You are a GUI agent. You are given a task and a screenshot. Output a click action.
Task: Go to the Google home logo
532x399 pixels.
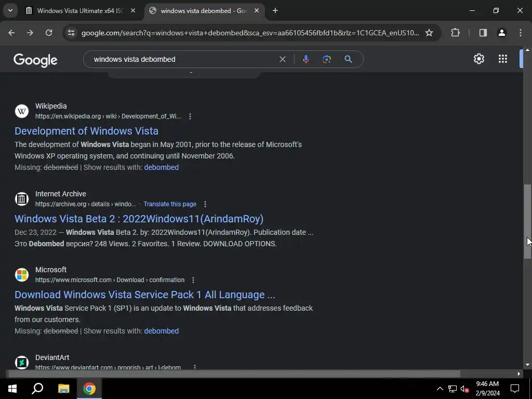pyautogui.click(x=35, y=60)
